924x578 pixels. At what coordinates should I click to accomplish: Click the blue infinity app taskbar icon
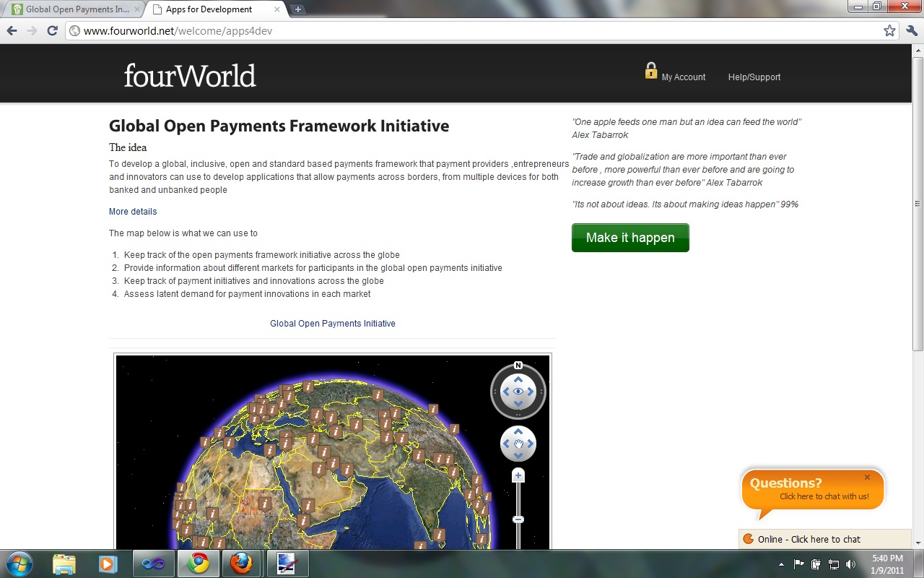pos(153,564)
